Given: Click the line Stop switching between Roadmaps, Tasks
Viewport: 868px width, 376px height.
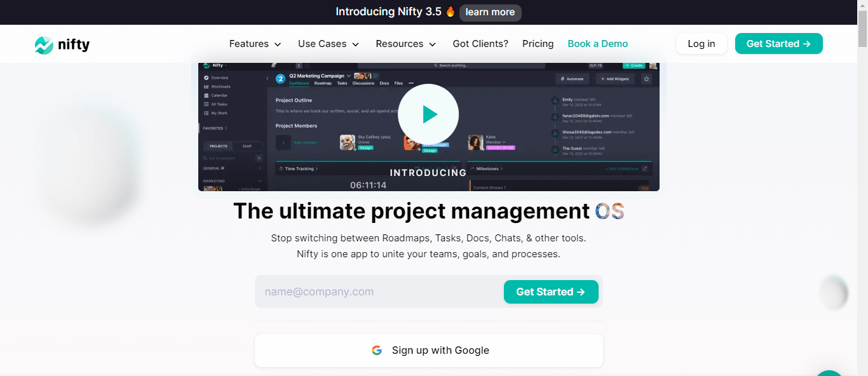Looking at the screenshot, I should click(428, 239).
